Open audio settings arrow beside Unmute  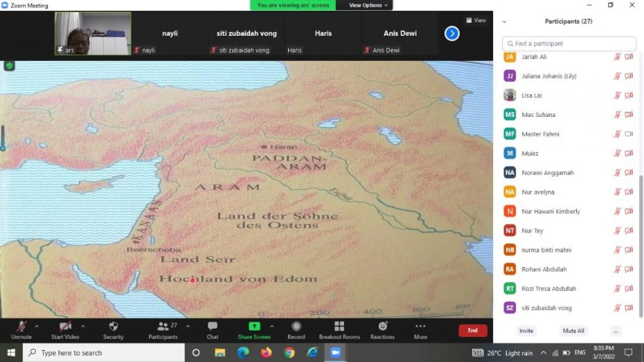pos(36,326)
